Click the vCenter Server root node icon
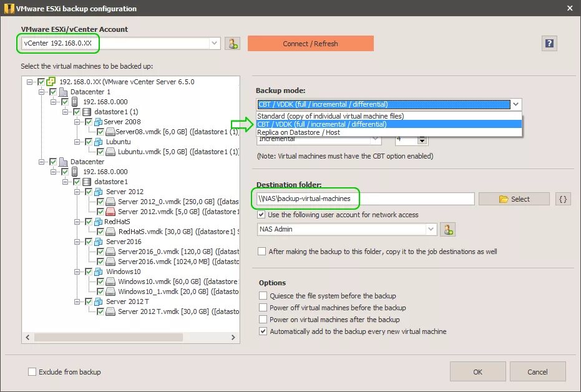581x392 pixels. [x=51, y=82]
